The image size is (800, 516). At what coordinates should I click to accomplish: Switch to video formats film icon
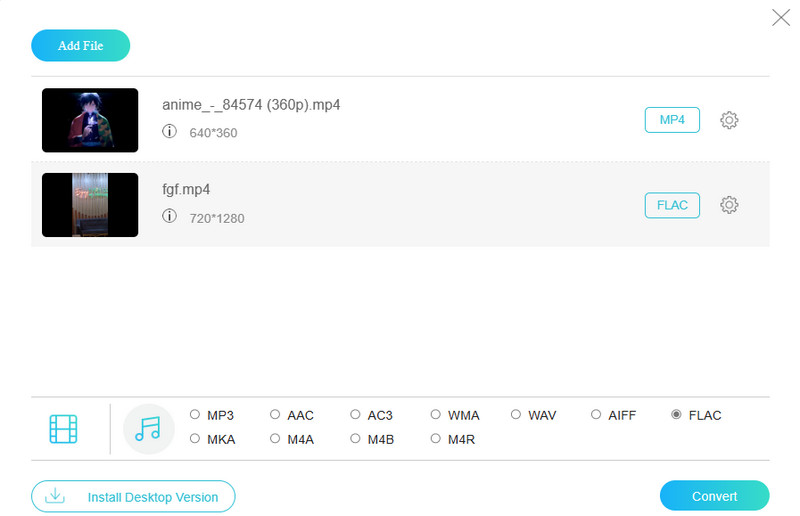[x=63, y=429]
